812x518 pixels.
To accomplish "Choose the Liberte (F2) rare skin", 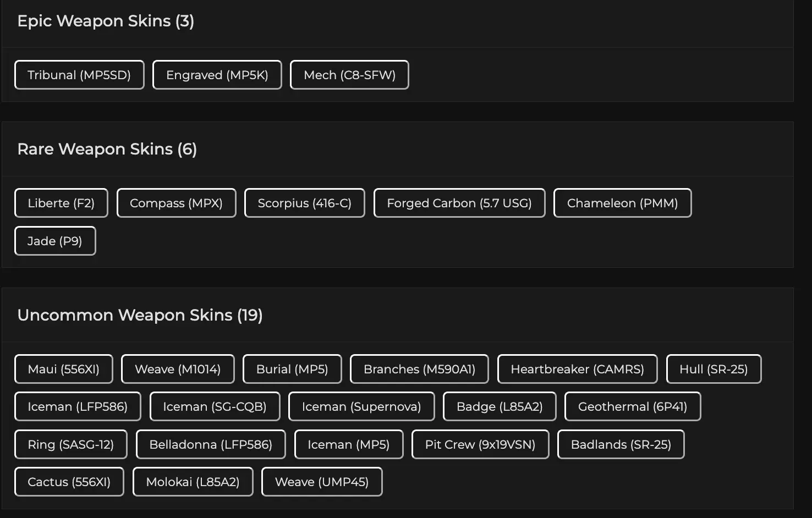I will (61, 203).
